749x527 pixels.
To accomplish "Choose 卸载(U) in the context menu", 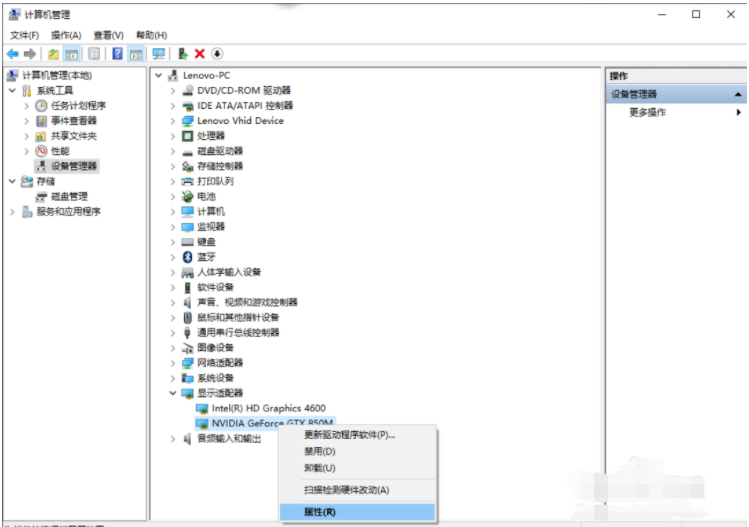I will 320,468.
